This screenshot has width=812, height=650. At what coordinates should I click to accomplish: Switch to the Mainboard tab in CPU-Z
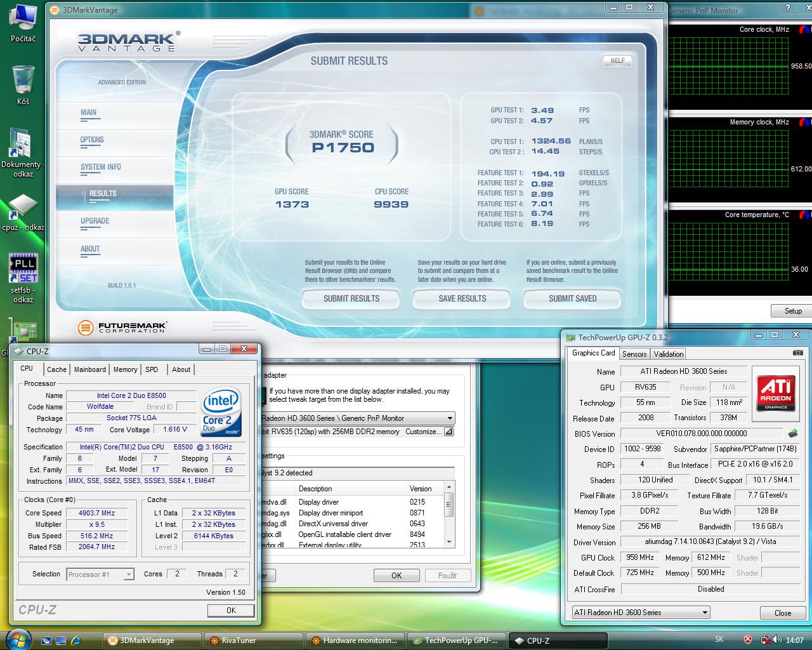point(90,369)
